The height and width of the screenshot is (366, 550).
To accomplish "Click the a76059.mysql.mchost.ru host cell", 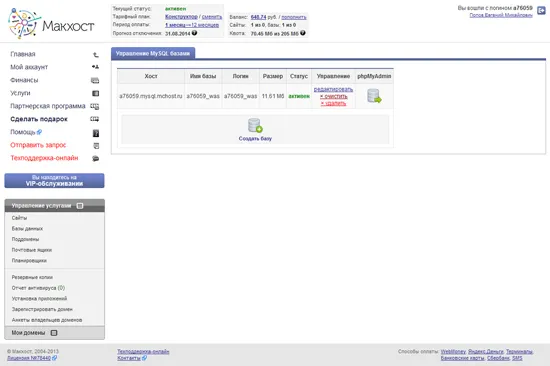I will [x=151, y=96].
